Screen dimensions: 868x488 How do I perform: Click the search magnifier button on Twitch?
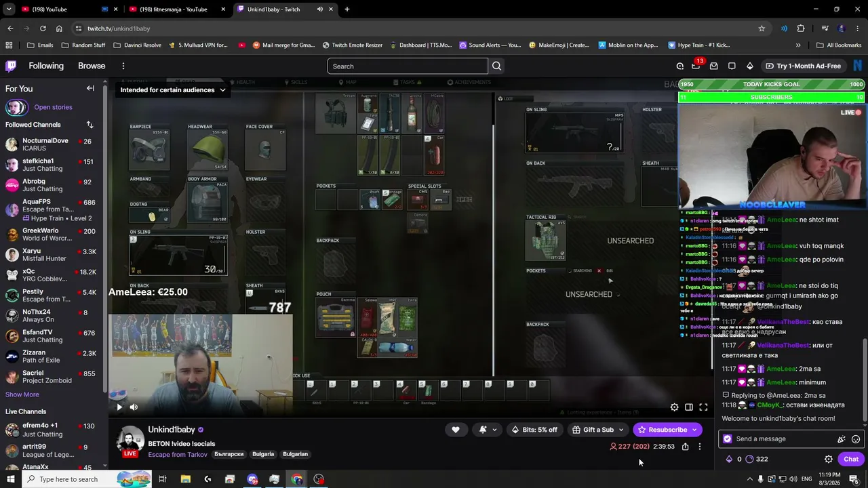click(x=496, y=66)
